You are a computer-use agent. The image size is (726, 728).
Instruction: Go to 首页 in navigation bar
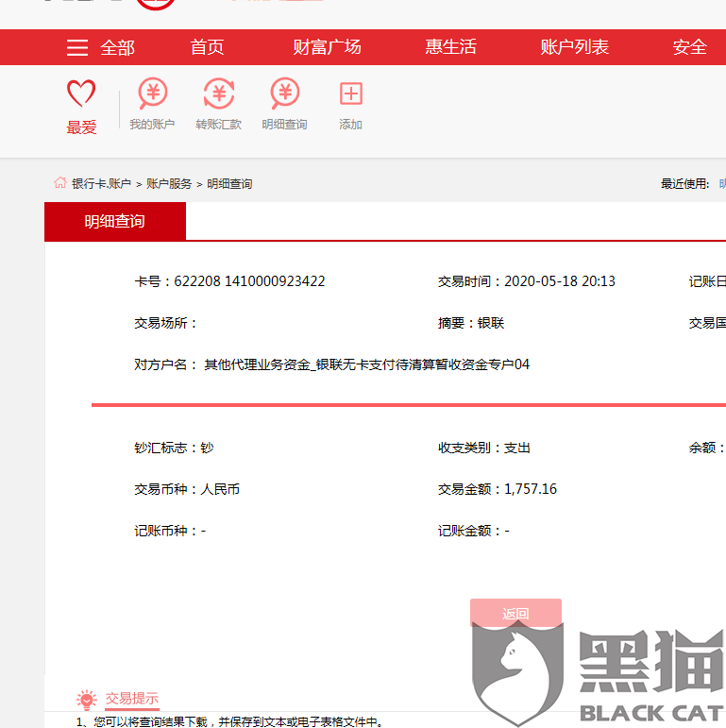coord(207,47)
